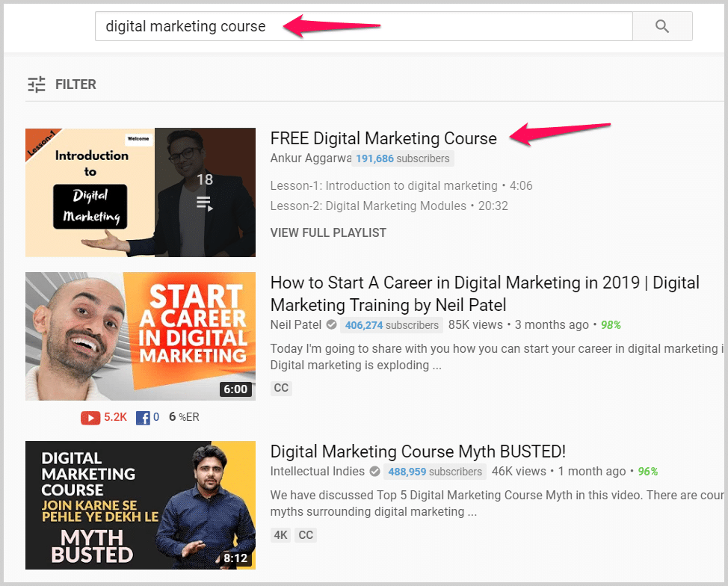Open the Start A Career thumbnail
This screenshot has width=728, height=586.
[141, 336]
